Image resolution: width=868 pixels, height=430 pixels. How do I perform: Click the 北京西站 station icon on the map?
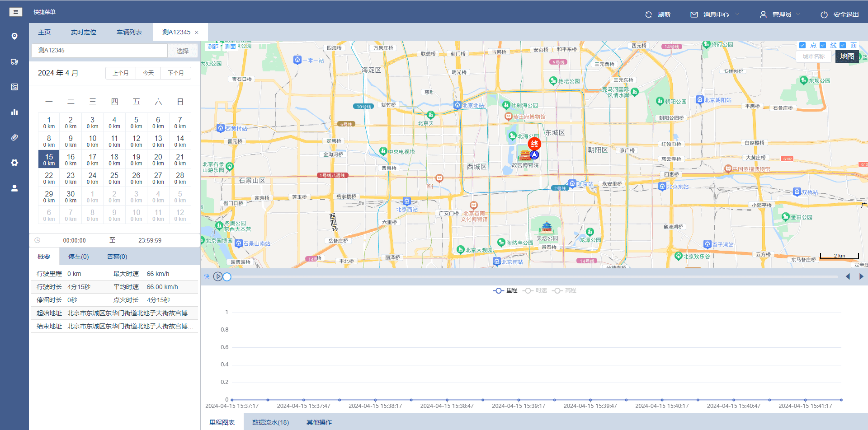click(406, 201)
